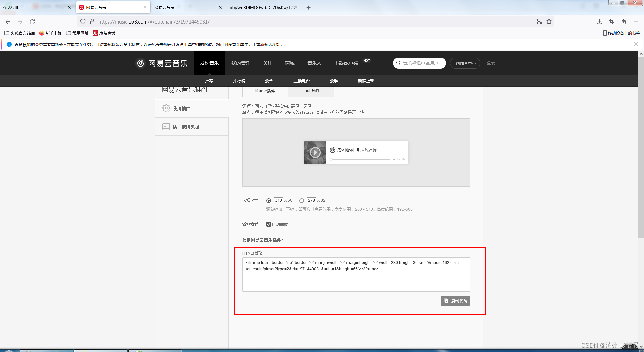Click the page vertical scrollbar
Screen dimensions: 644x352
pyautogui.click(x=641, y=148)
